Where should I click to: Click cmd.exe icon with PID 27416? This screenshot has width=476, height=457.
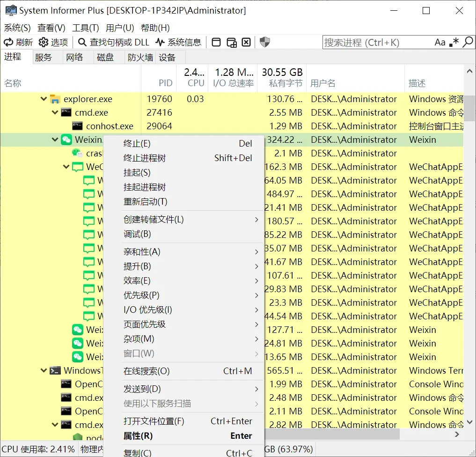[66, 112]
